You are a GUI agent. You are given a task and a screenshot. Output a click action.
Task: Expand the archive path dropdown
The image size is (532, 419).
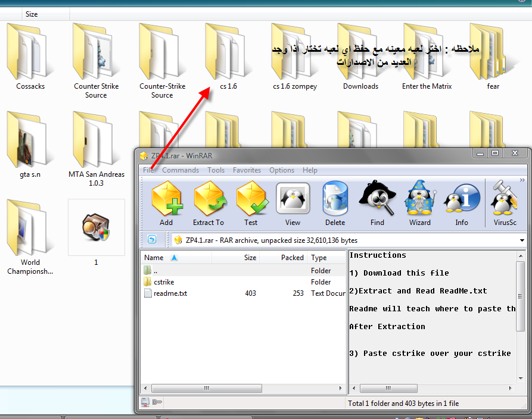click(x=522, y=240)
